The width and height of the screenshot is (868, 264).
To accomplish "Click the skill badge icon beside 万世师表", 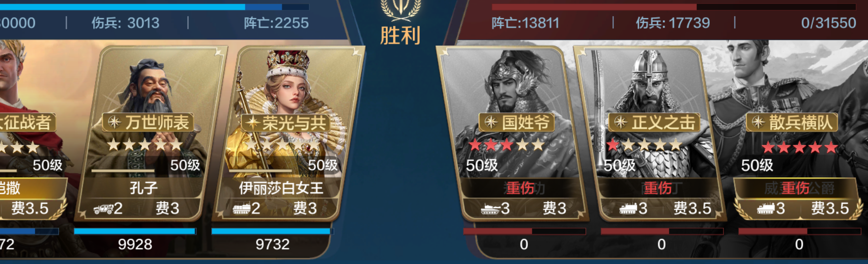I will coord(114,122).
